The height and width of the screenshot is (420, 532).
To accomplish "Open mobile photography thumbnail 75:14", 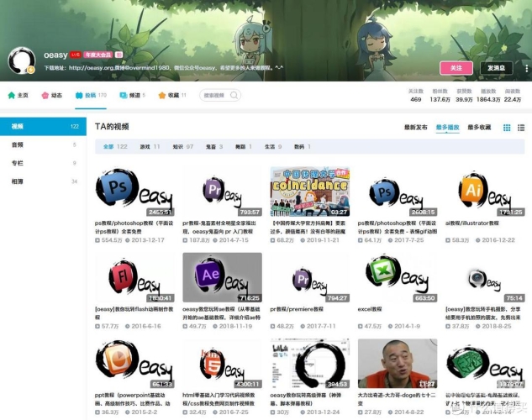I will pyautogui.click(x=485, y=277).
